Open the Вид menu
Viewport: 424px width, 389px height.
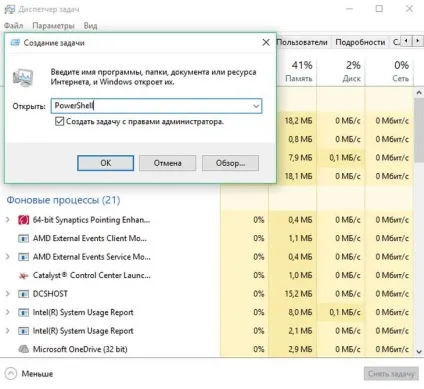click(x=90, y=26)
